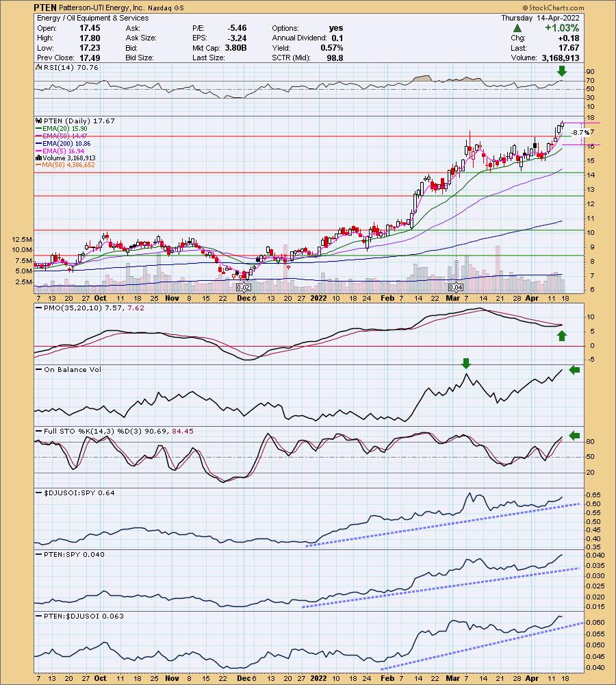This screenshot has width=616, height=685.
Task: Click the RSI(14) 70.76 indicator label
Action: pyautogui.click(x=70, y=67)
